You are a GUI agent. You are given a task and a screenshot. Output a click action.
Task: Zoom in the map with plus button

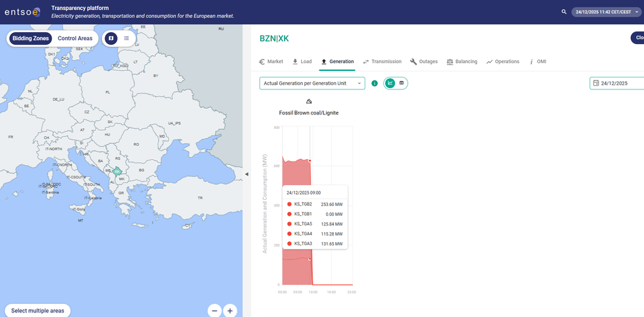click(x=230, y=310)
